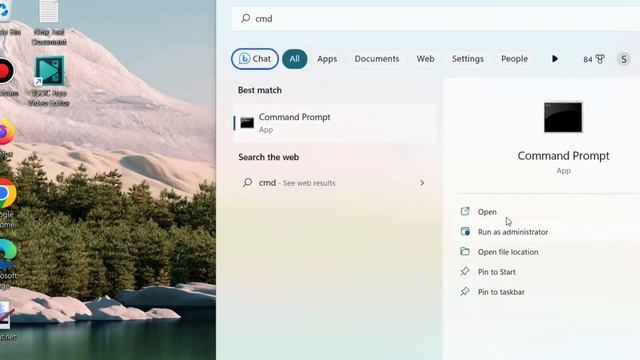The image size is (640, 360).
Task: Choose Open file location
Action: [508, 252]
